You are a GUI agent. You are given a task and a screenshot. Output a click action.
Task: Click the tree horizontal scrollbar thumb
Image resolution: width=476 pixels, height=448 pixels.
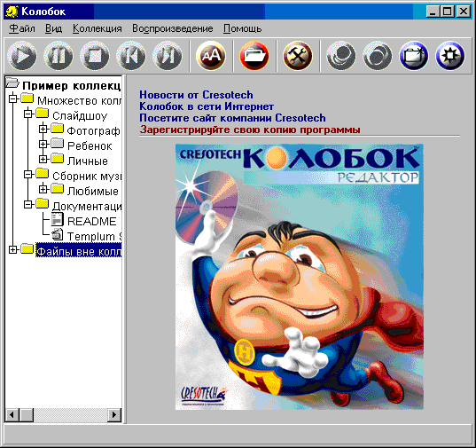(27, 415)
